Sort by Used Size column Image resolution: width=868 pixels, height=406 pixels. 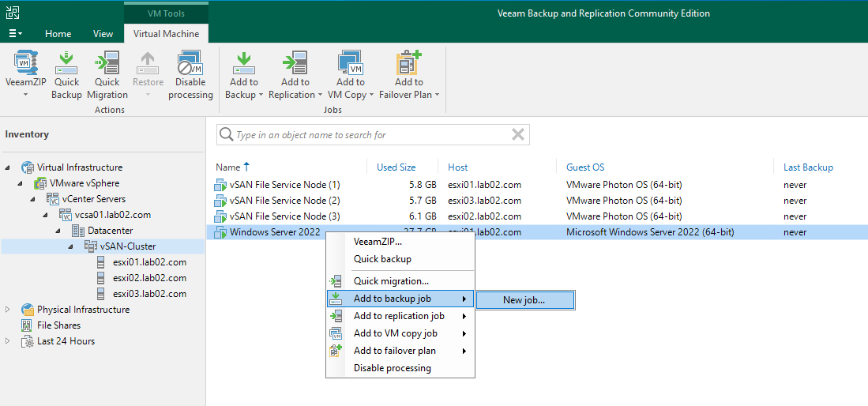(x=396, y=167)
